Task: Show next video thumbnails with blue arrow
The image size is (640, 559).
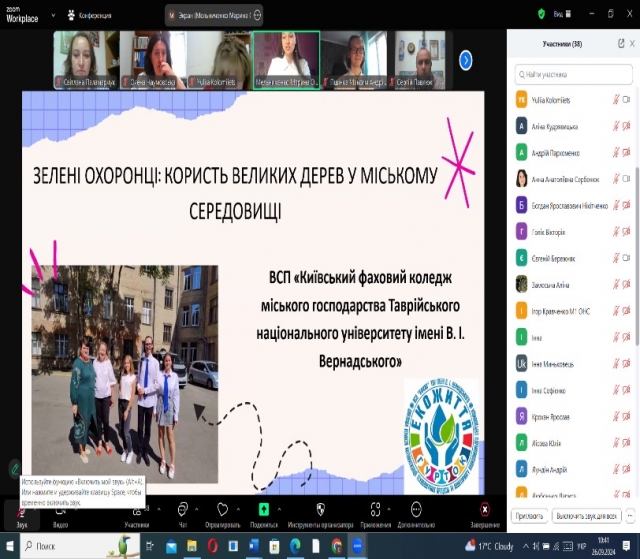Action: click(465, 60)
